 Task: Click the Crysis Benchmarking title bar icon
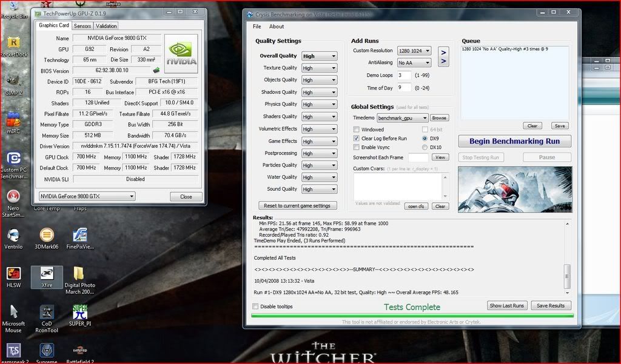click(x=249, y=15)
